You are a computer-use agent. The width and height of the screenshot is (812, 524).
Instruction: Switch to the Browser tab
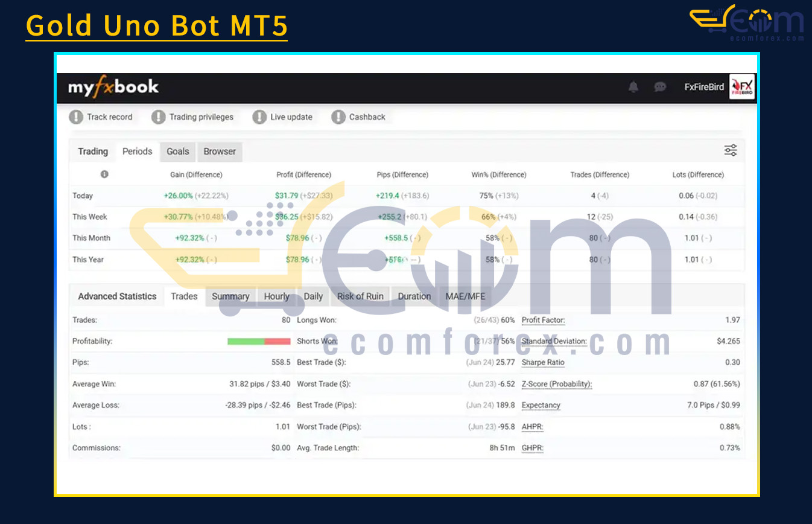pyautogui.click(x=220, y=152)
